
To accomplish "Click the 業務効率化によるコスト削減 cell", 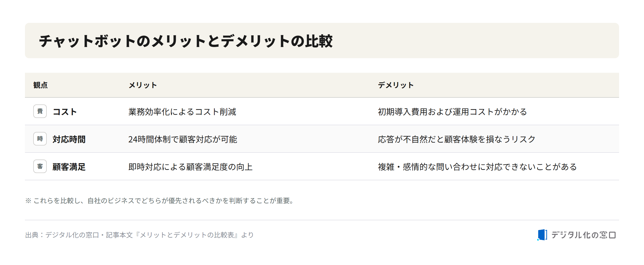I will pos(182,112).
